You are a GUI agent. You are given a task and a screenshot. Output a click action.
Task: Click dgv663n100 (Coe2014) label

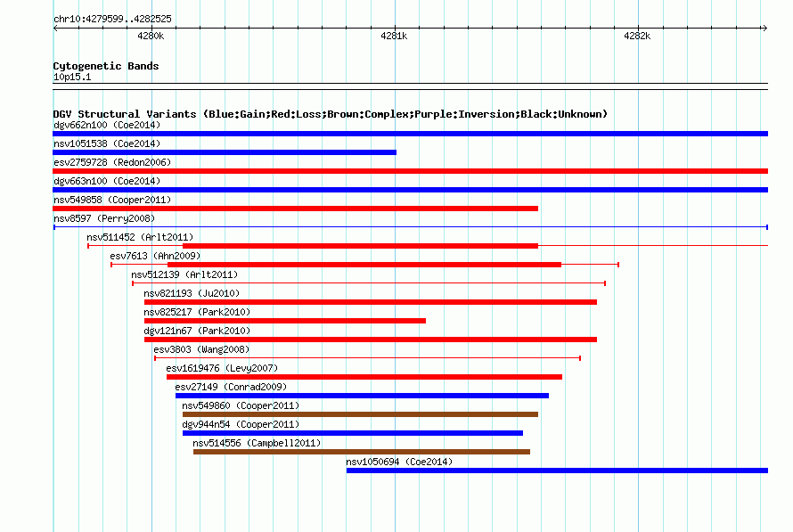(x=107, y=181)
